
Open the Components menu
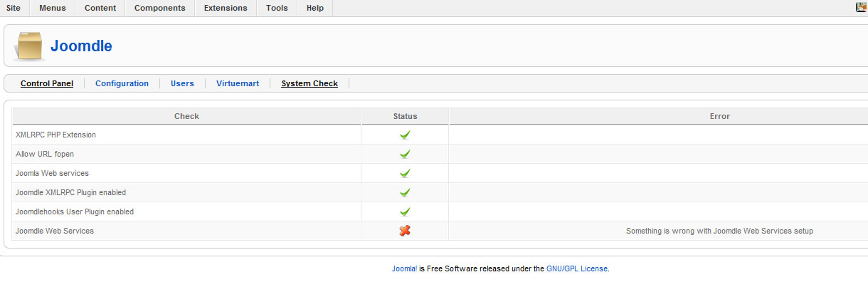(x=159, y=9)
